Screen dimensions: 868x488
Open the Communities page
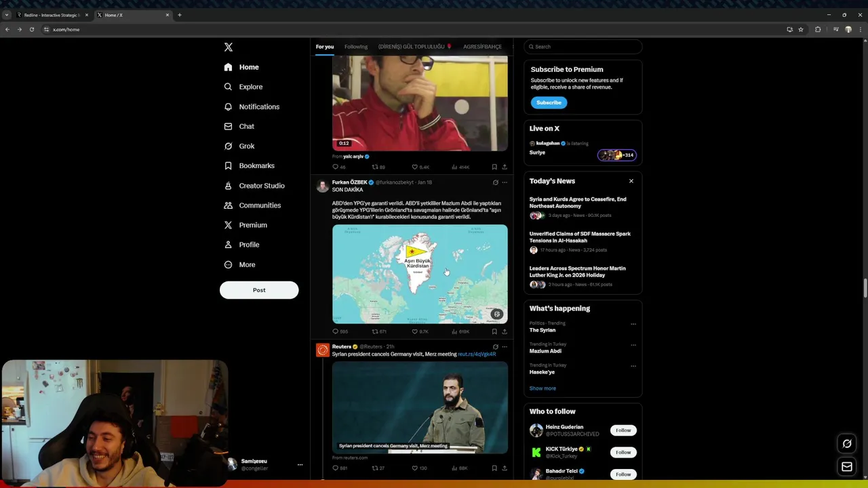[x=252, y=205]
